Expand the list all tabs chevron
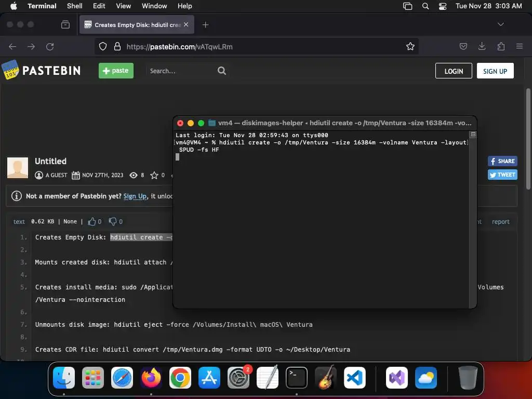Viewport: 532px width, 399px height. [x=500, y=24]
